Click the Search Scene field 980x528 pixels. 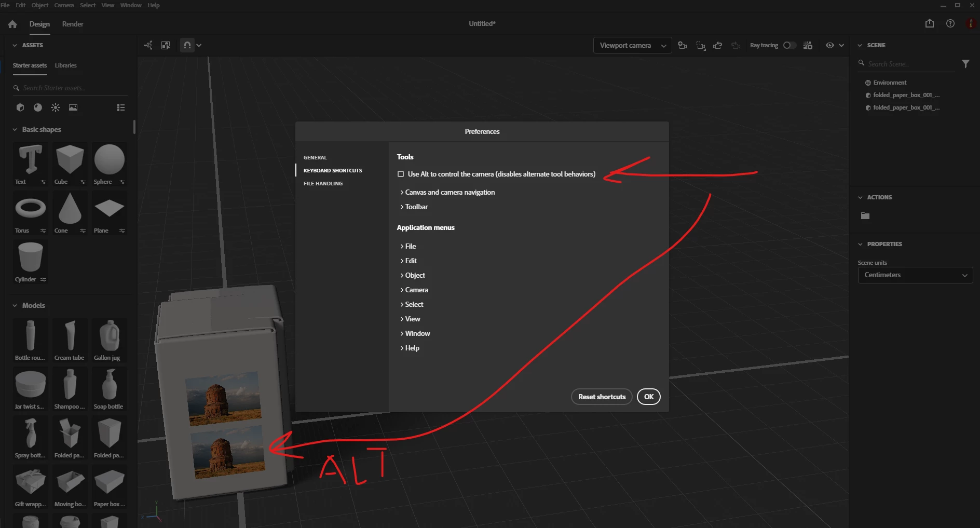point(906,64)
